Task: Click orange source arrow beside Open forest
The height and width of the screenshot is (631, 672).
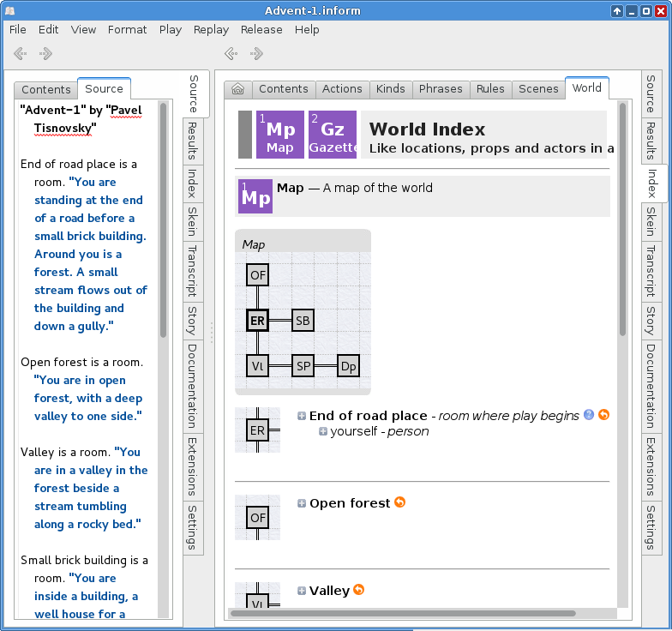Action: pos(399,503)
